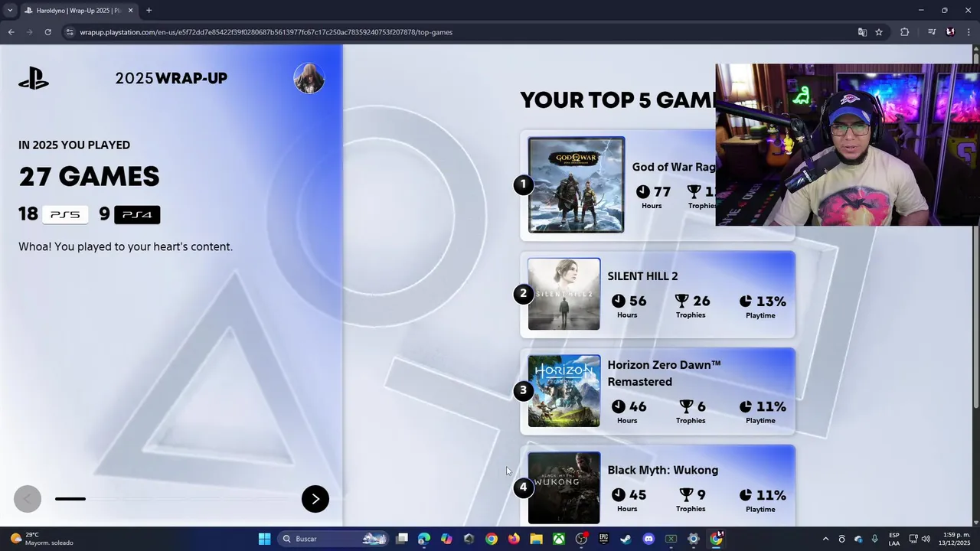
Task: Open File Explorer from the taskbar
Action: [x=536, y=539]
